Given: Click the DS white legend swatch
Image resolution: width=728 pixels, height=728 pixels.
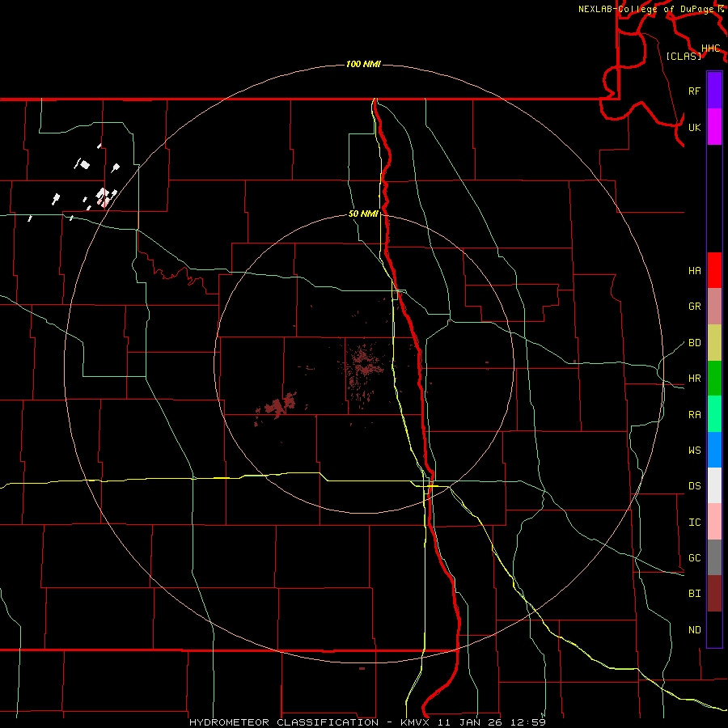Looking at the screenshot, I should point(714,485).
